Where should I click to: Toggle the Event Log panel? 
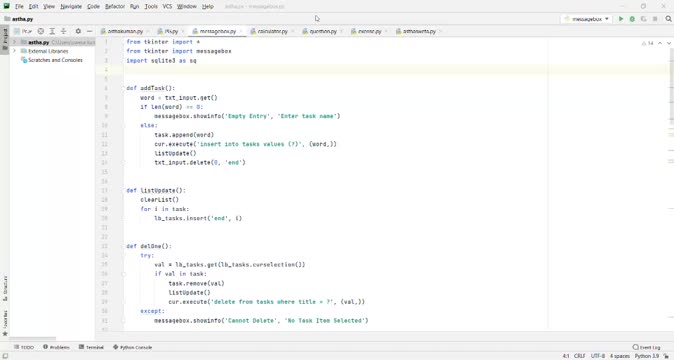[x=646, y=347]
